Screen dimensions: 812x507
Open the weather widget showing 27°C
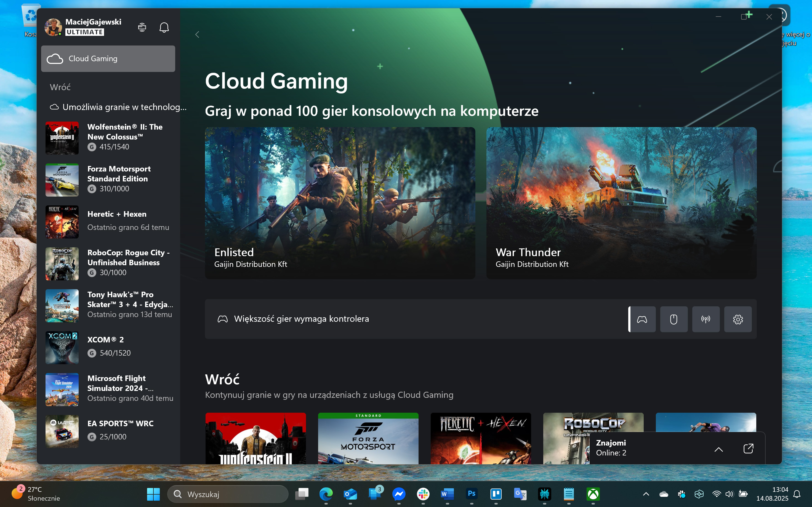point(35,494)
